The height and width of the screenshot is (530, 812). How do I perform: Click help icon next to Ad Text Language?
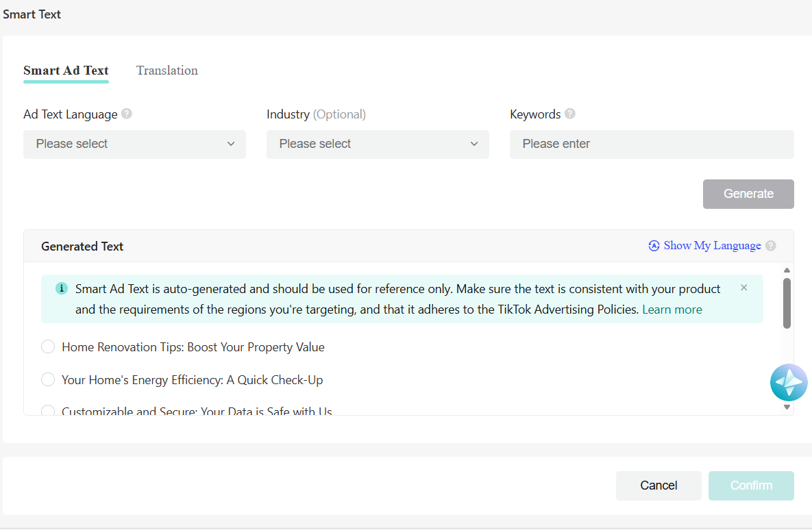[127, 114]
